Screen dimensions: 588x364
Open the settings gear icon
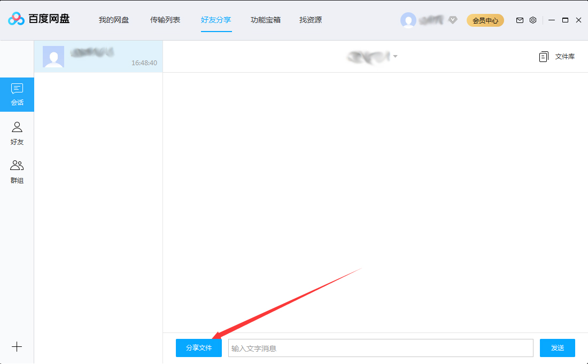point(532,20)
